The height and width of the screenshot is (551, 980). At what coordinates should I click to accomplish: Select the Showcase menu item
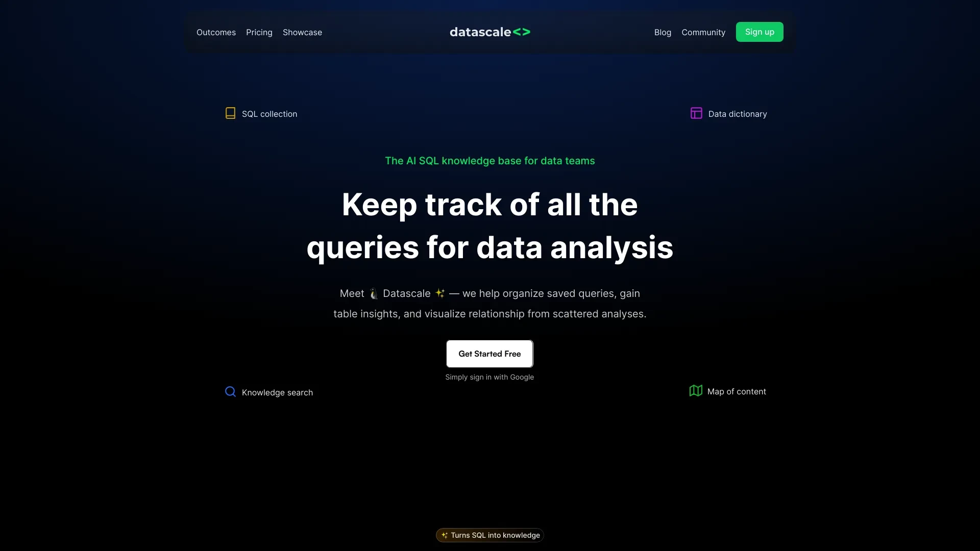[302, 32]
